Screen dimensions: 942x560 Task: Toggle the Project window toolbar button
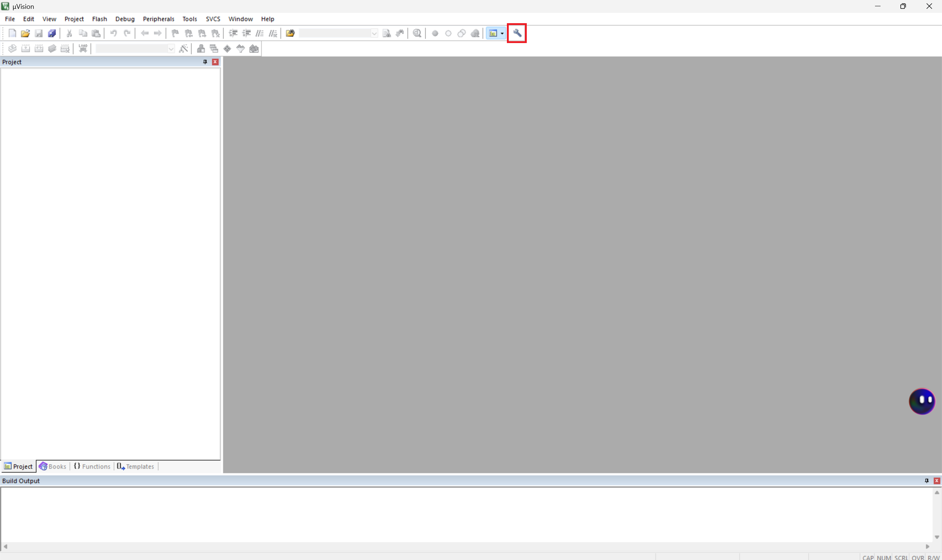click(493, 33)
